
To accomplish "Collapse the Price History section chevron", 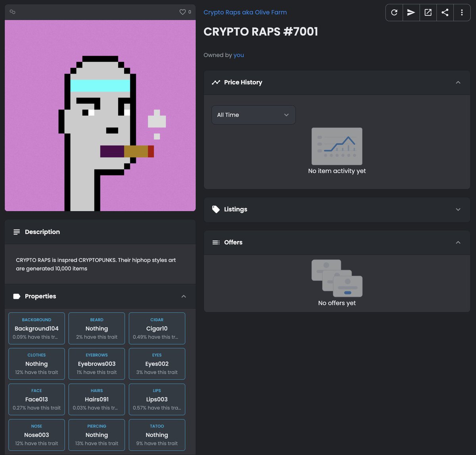I will (x=458, y=82).
